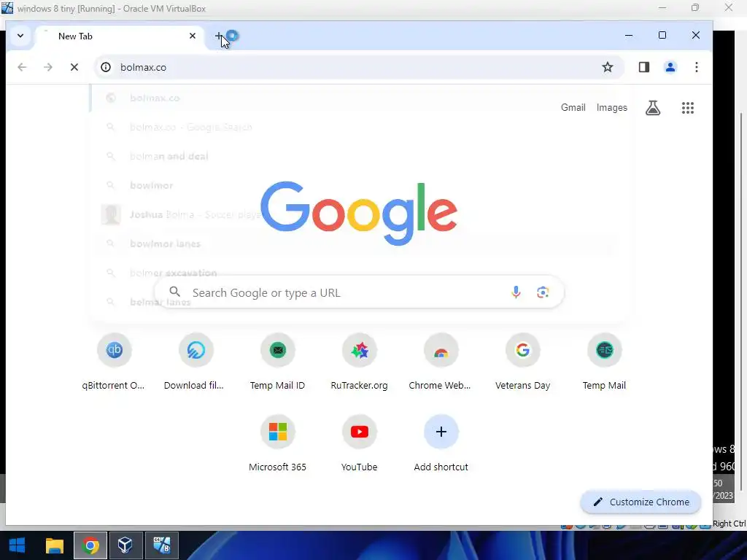Go back to the previous page
This screenshot has height=560, width=747.
(x=22, y=67)
